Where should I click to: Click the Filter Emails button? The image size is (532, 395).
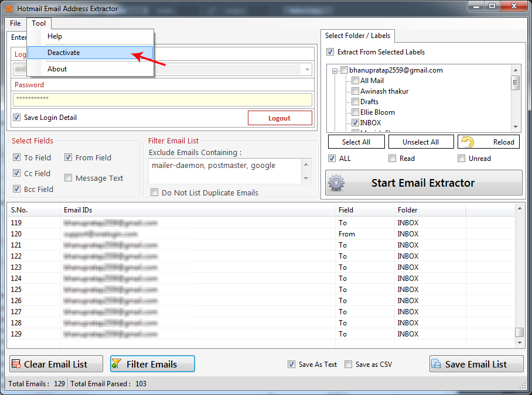(x=153, y=364)
